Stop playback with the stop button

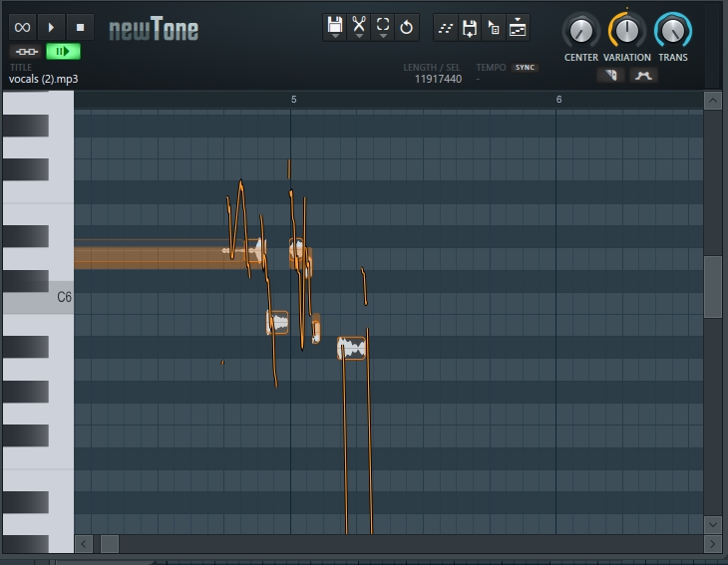click(x=80, y=27)
